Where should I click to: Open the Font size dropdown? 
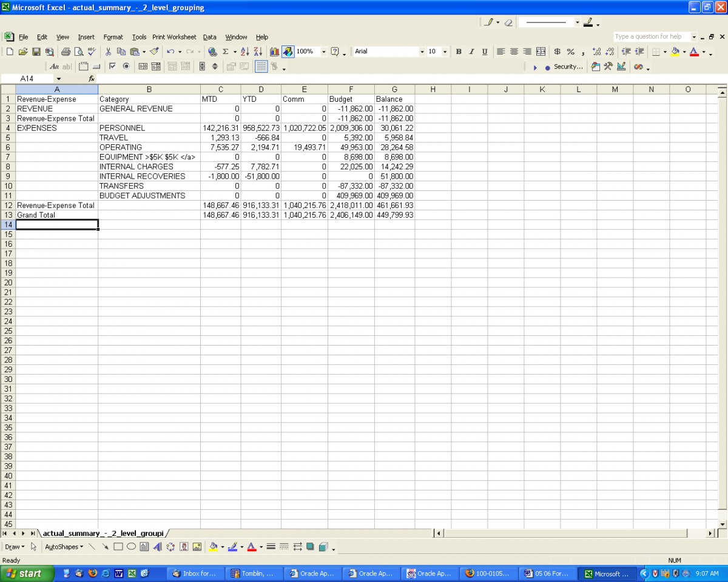pos(445,52)
